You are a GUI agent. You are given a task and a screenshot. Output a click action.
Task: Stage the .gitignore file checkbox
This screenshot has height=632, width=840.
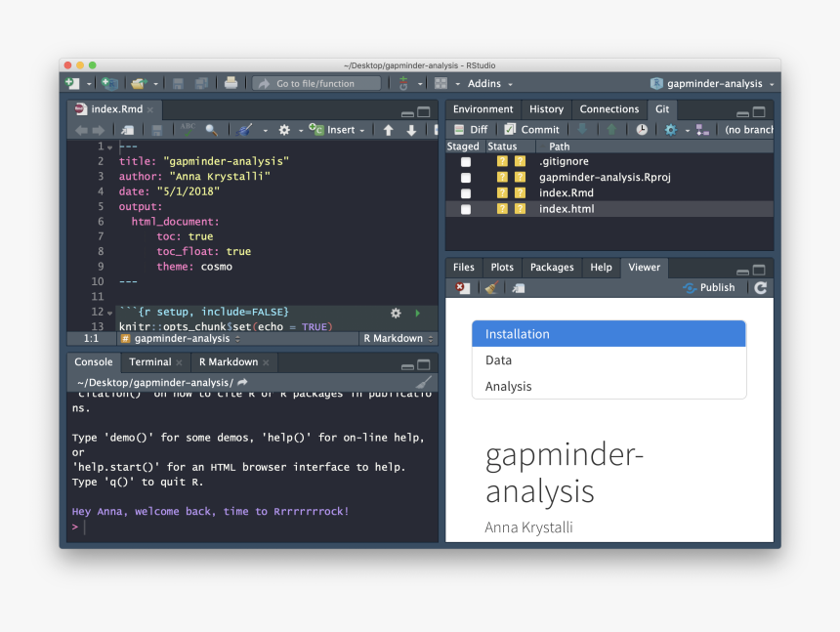[x=466, y=162]
